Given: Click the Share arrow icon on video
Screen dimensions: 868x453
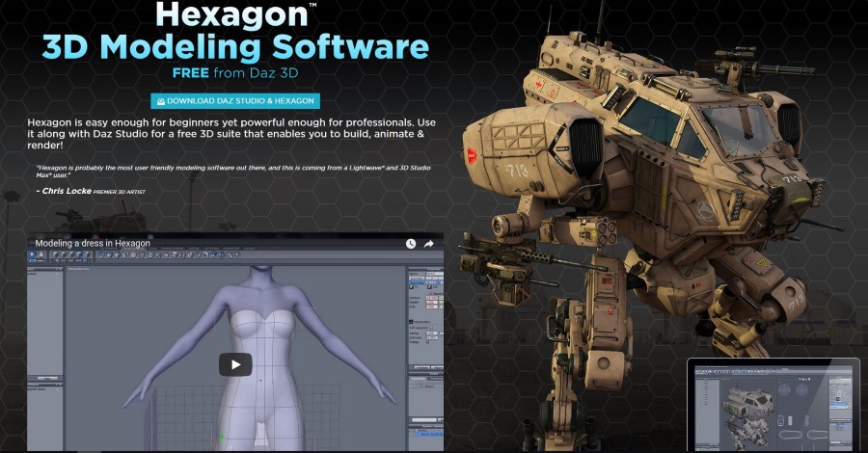Looking at the screenshot, I should coord(429,244).
